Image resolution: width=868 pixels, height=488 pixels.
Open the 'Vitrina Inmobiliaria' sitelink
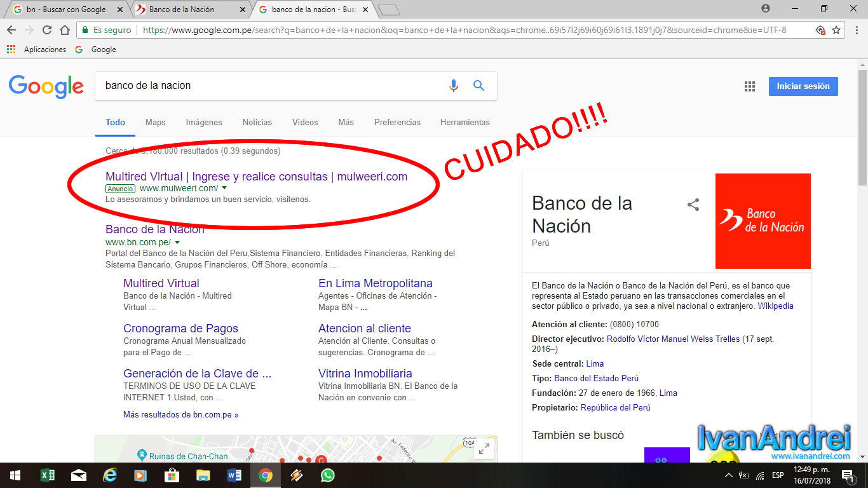point(365,374)
